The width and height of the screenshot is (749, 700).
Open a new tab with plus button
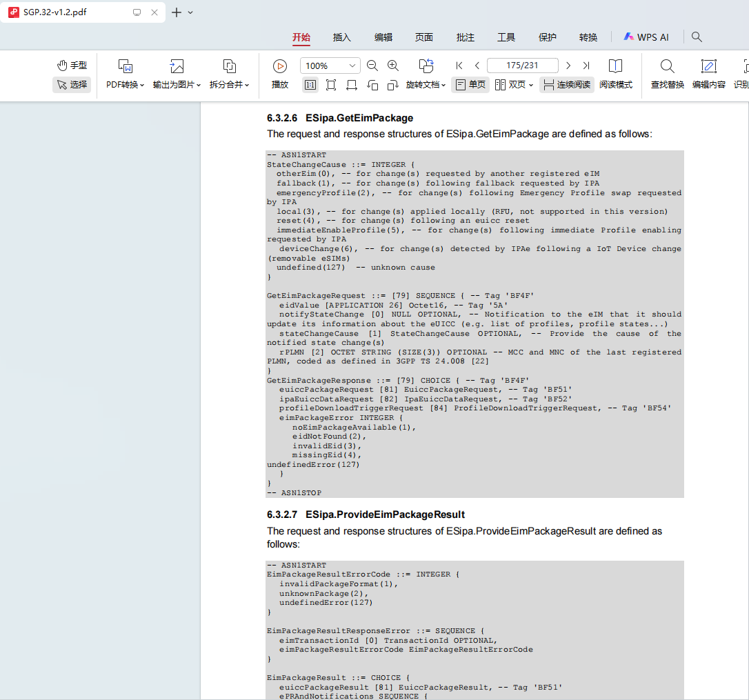pyautogui.click(x=177, y=12)
